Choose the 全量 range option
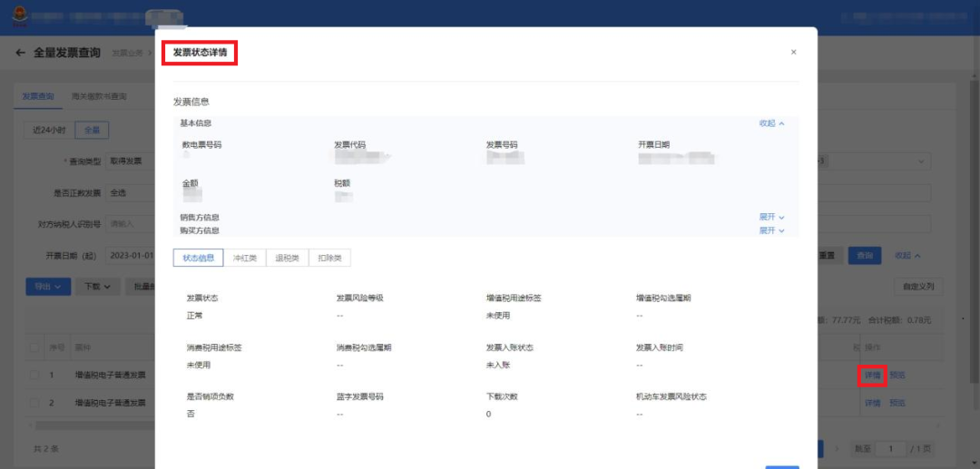The width and height of the screenshot is (980, 469). 92,131
